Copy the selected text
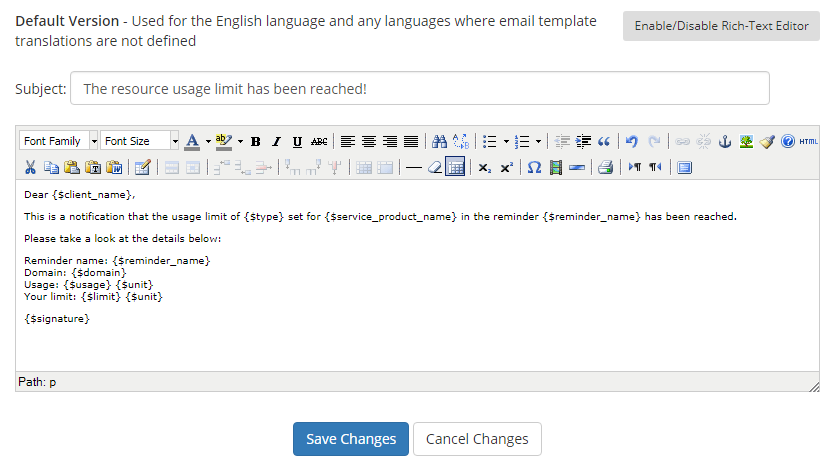Image resolution: width=837 pixels, height=468 pixels. click(51, 168)
